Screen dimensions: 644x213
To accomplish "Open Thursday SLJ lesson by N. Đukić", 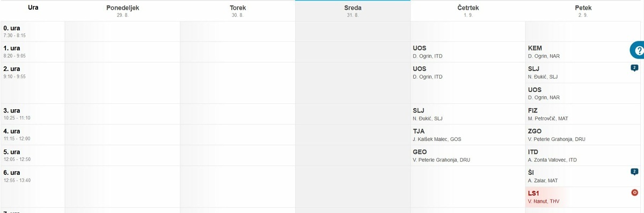I will pyautogui.click(x=468, y=114).
